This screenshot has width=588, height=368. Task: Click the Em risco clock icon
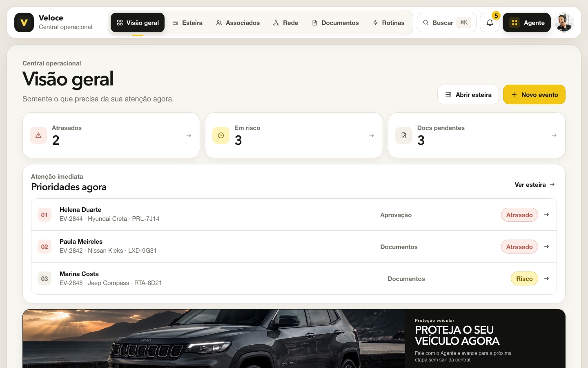click(x=221, y=135)
